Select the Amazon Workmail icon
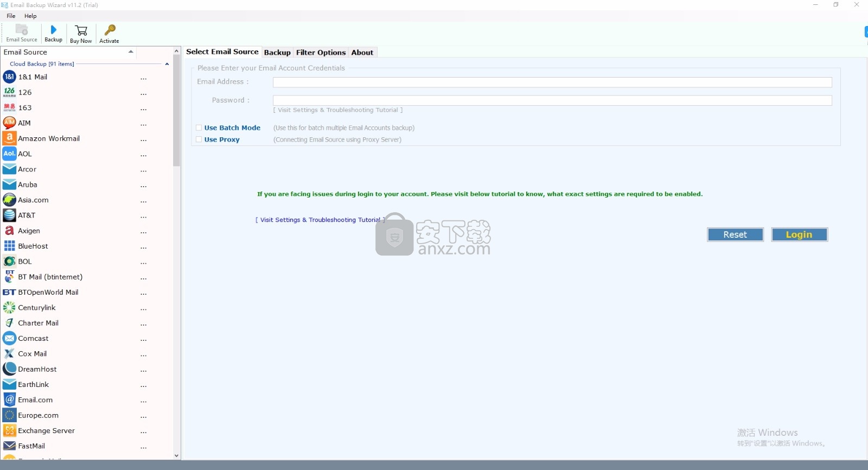 tap(9, 138)
